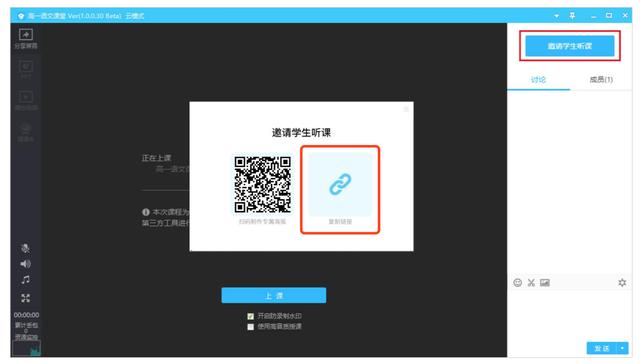The image size is (640, 364).
Task: Click the QR code in dialog
Action: 262,184
